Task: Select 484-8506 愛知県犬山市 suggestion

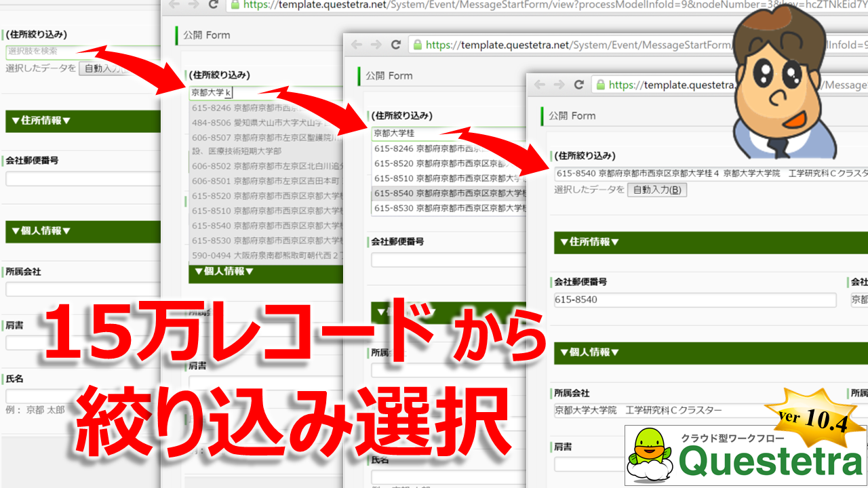Action: [x=266, y=123]
